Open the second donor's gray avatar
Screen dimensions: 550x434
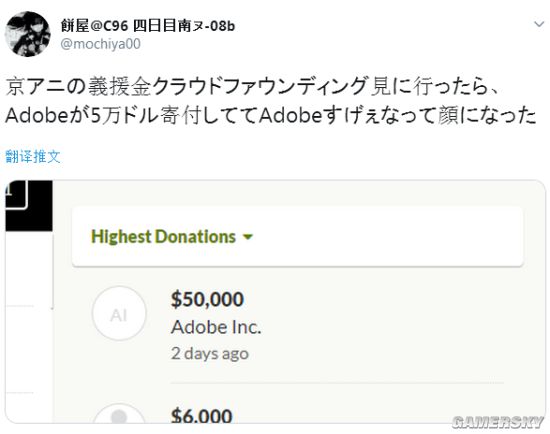tap(119, 414)
